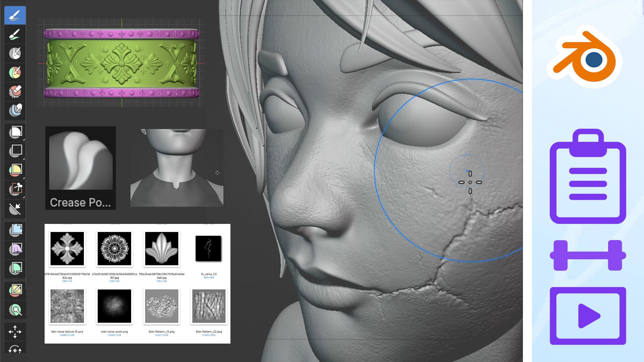Select the Cloth Filter tool

pyautogui.click(x=15, y=249)
